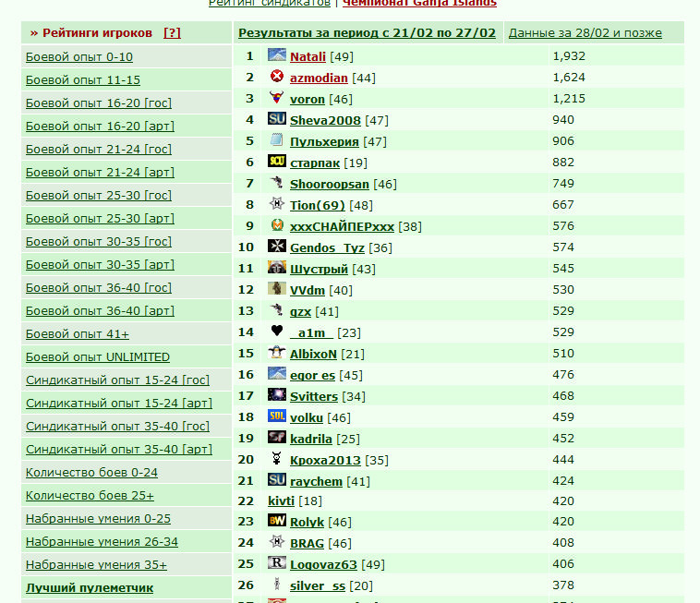Screen dimensions: 700x603
Task: Open player profile Logovaz63
Action: (323, 564)
